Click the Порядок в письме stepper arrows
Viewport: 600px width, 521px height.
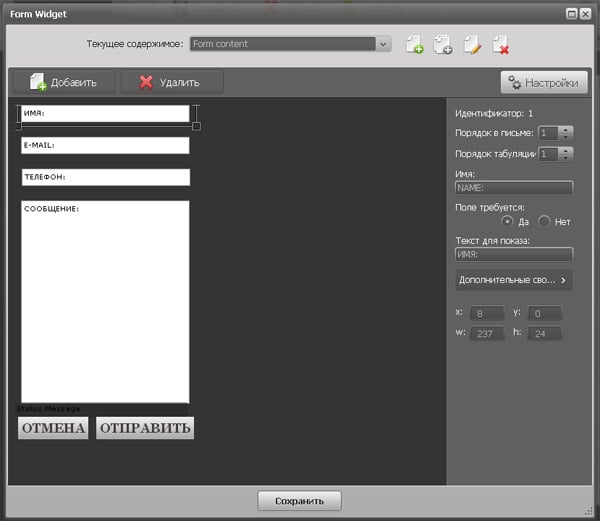566,133
